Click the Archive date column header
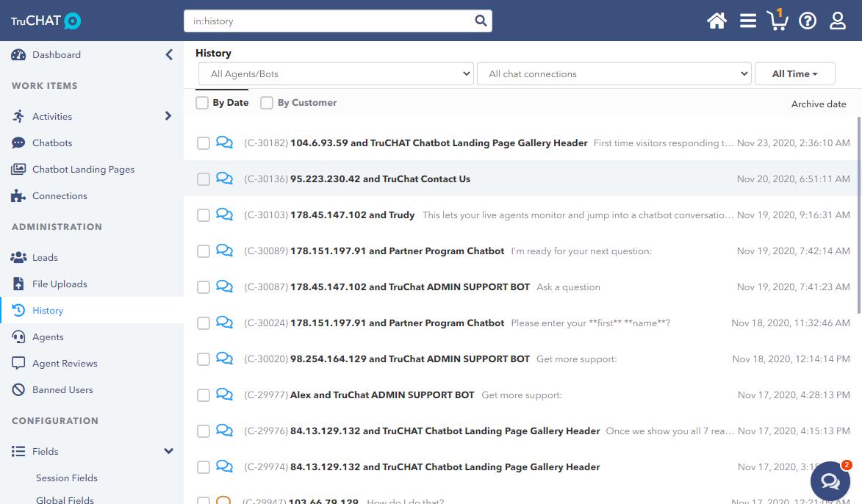Viewport: 862px width, 504px height. [x=819, y=104]
